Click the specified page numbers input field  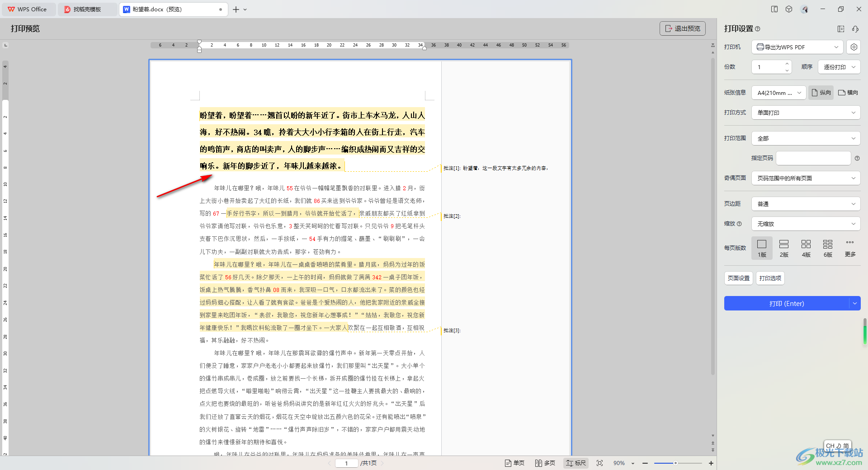tap(813, 158)
